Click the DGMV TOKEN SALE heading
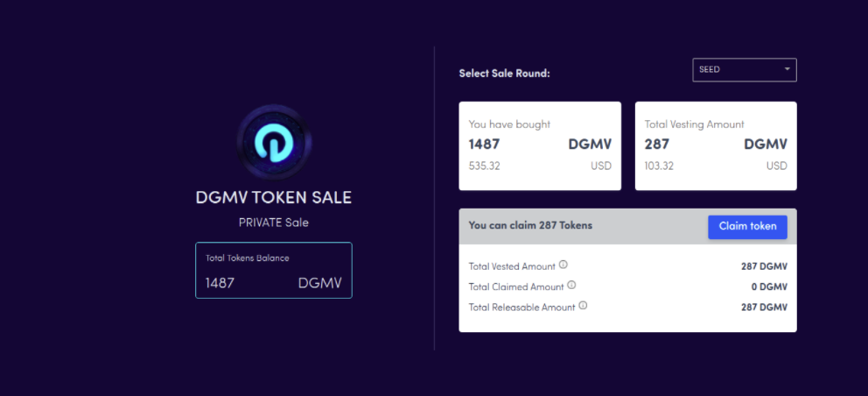This screenshot has height=396, width=868. pos(274,198)
